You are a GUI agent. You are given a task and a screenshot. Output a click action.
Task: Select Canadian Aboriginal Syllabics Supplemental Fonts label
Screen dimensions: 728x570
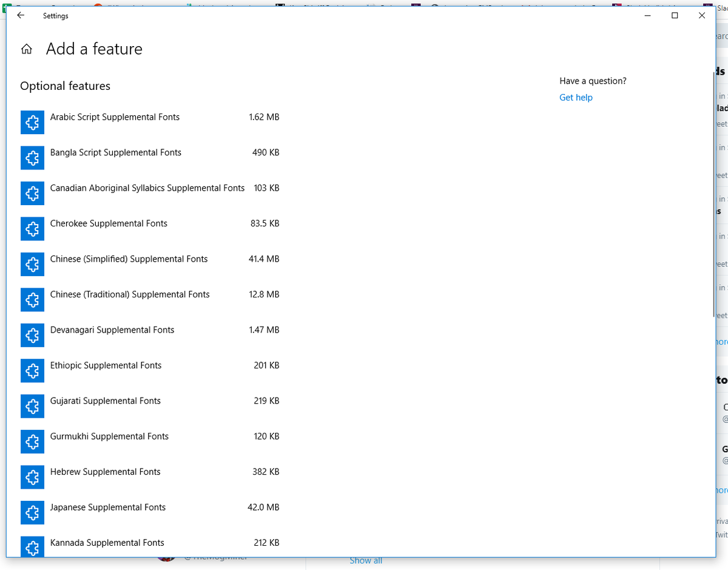(147, 188)
